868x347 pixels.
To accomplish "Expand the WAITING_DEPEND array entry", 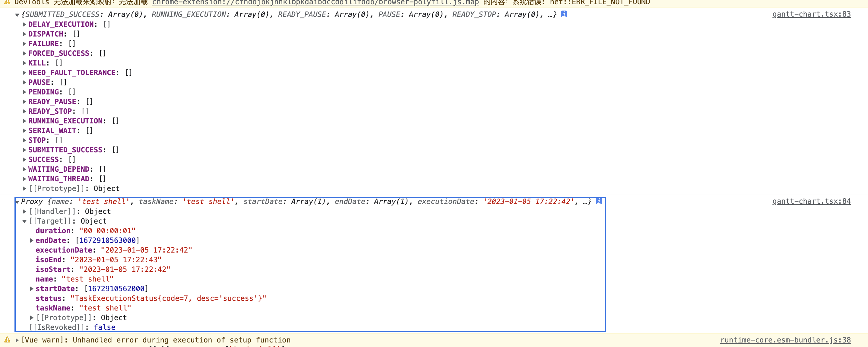I will (x=24, y=169).
